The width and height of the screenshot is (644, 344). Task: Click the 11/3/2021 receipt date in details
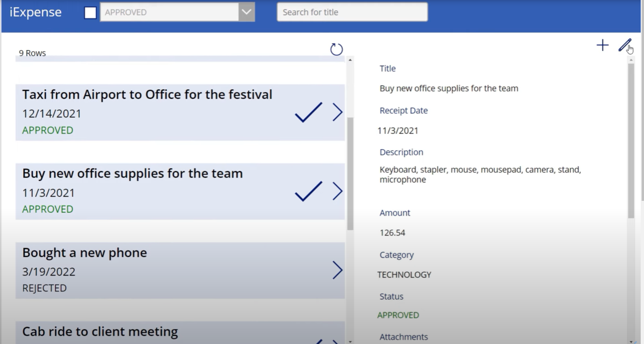pyautogui.click(x=398, y=130)
